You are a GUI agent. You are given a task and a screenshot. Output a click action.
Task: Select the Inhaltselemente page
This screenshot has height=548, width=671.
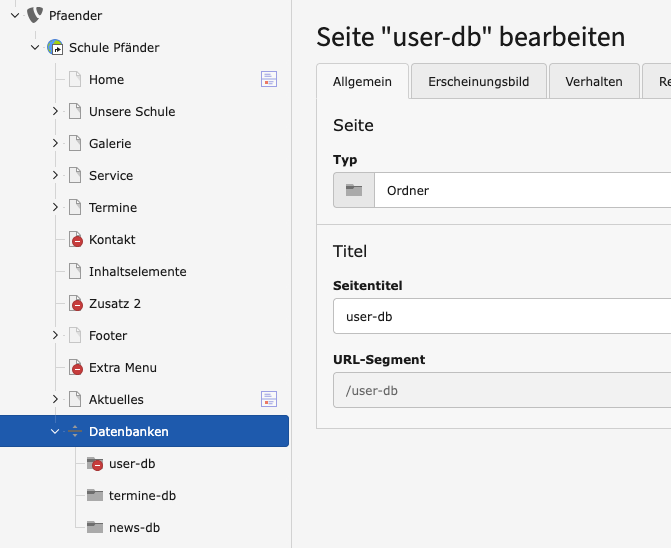tap(138, 272)
